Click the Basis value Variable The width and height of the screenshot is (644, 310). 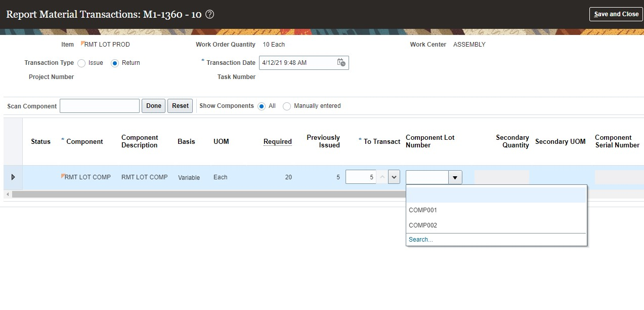[189, 178]
